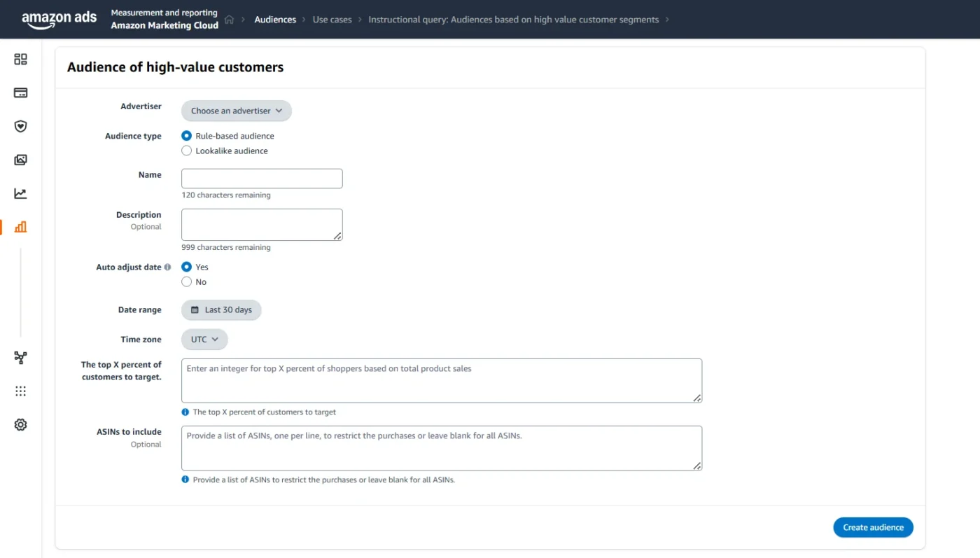
Task: Click the node diagram icon in sidebar
Action: [x=20, y=358]
